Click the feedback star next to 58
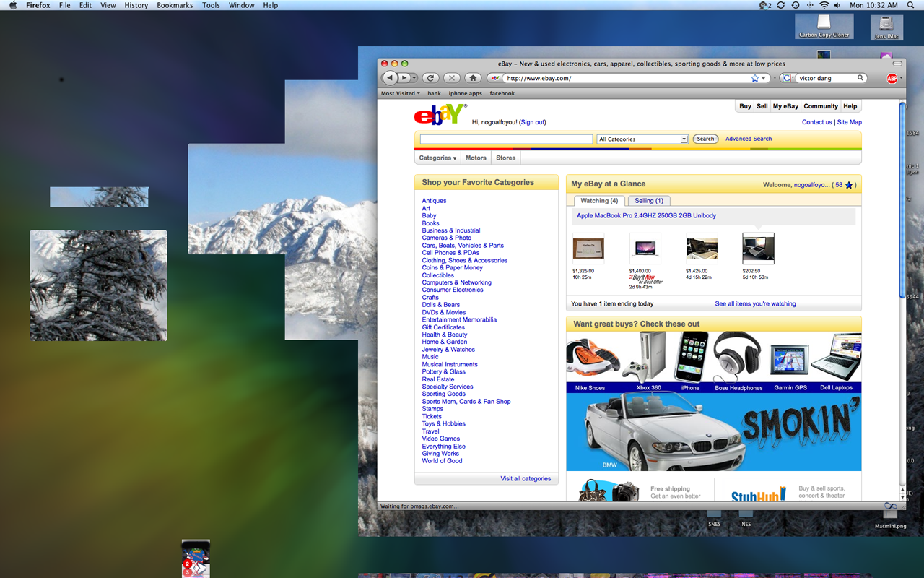 [848, 185]
